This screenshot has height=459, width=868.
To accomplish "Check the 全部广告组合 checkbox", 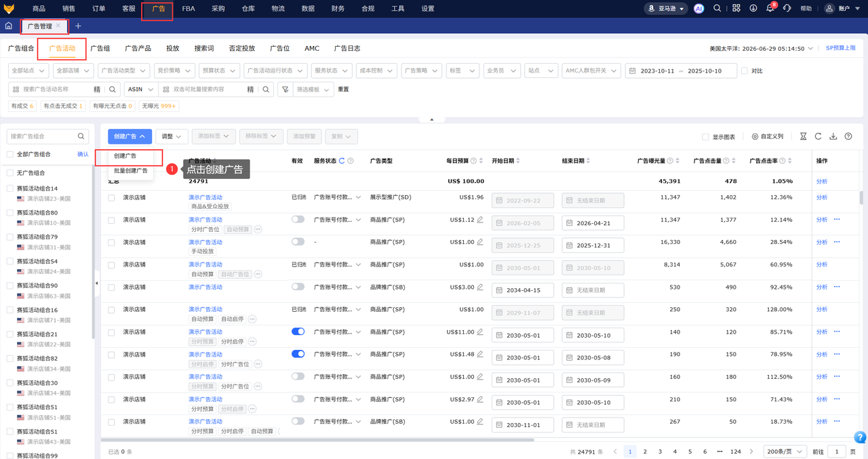I will (9, 154).
